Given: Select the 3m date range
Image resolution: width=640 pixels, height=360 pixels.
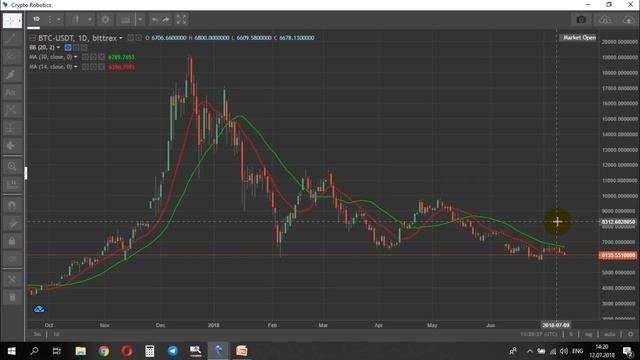Looking at the screenshot, I should pos(37,334).
